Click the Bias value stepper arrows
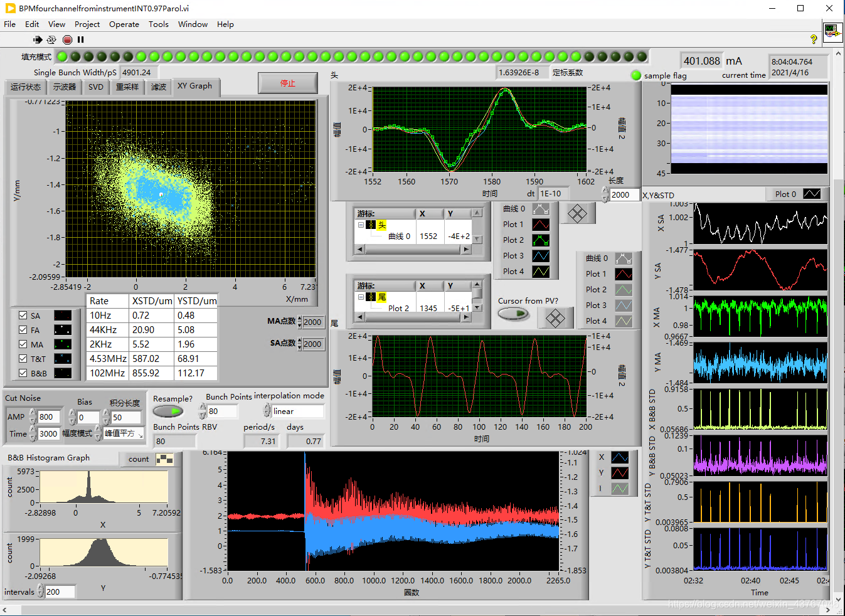This screenshot has width=845, height=616. click(72, 417)
